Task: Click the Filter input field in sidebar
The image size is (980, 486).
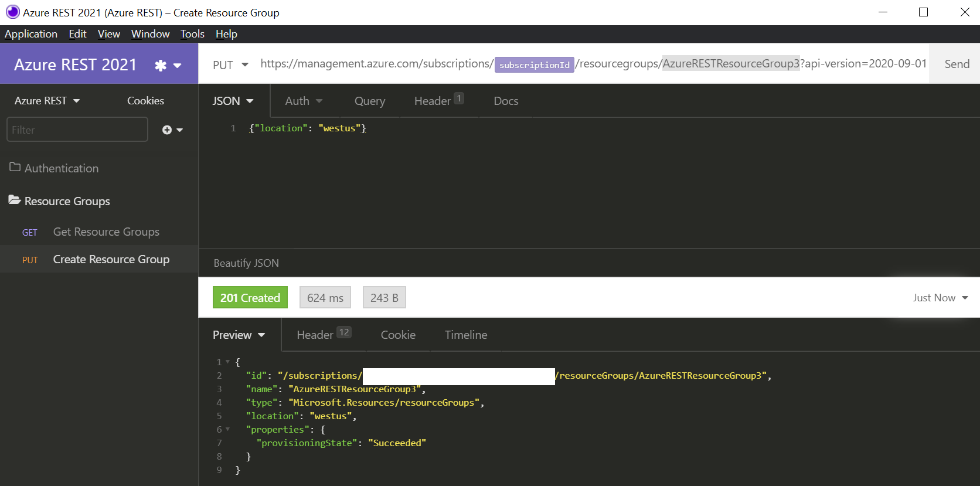Action: click(x=77, y=130)
